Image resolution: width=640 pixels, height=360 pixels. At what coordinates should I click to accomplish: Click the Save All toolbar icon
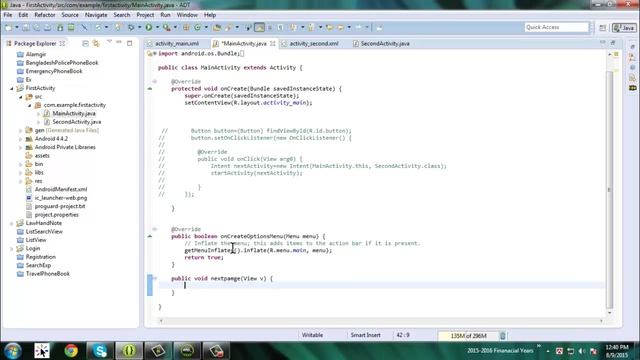[x=36, y=27]
